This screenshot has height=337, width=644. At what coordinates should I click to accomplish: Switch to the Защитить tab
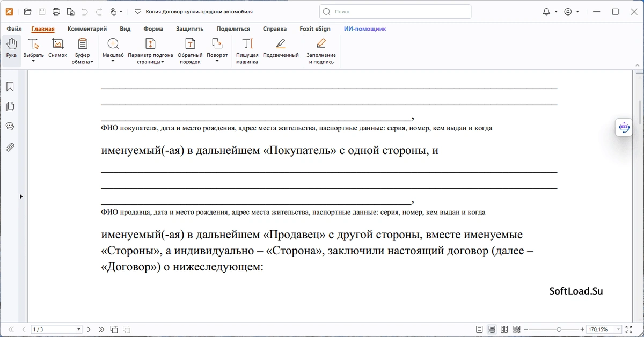tap(190, 29)
